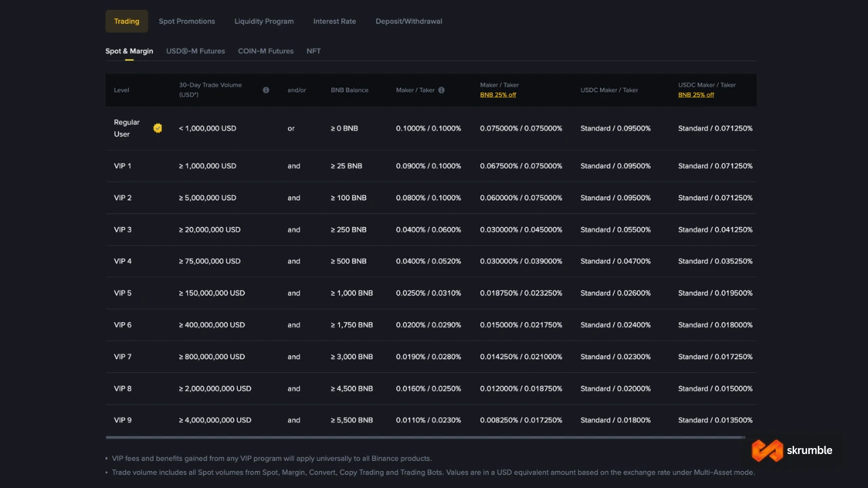Click the '≥ 400,000,000 USD' volume cell
The image size is (868, 488).
coord(212,325)
